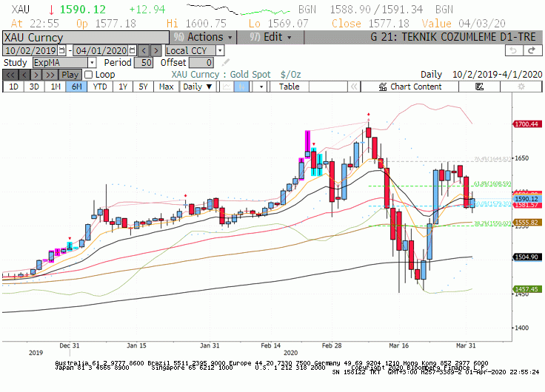This screenshot has height=392, width=545.
Task: Click the pencil edit icon next to Offset
Action: pyautogui.click(x=226, y=62)
